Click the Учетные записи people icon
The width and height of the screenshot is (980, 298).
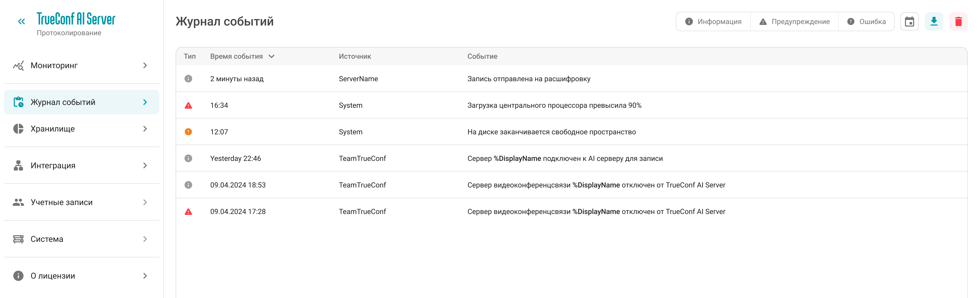coord(18,202)
